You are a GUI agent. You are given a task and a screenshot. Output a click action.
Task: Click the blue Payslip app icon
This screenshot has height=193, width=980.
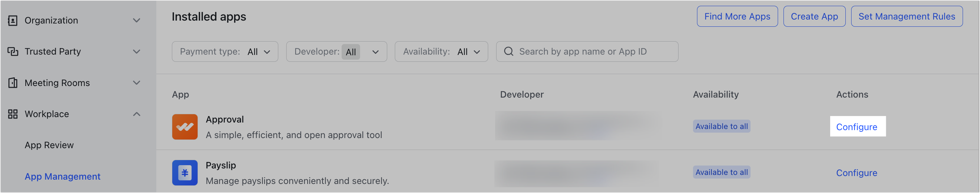point(185,173)
